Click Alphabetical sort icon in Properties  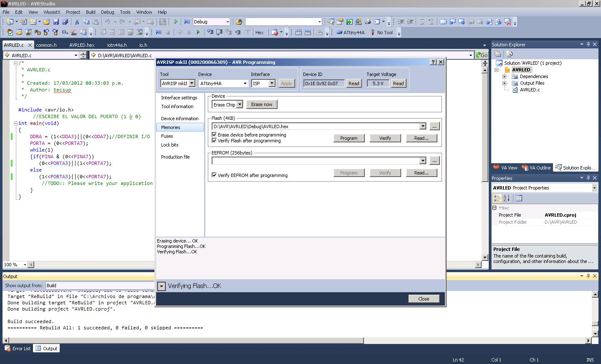click(x=506, y=198)
